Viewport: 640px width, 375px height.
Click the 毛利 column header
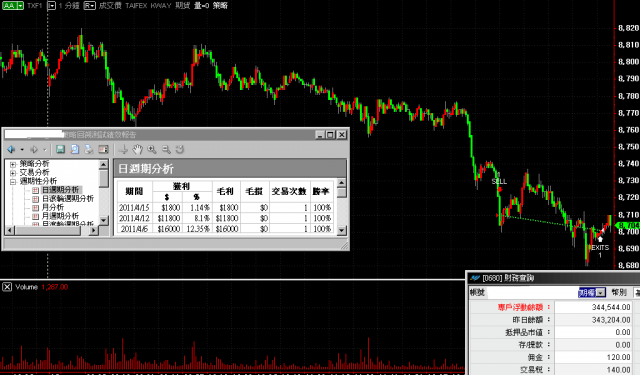coord(225,191)
